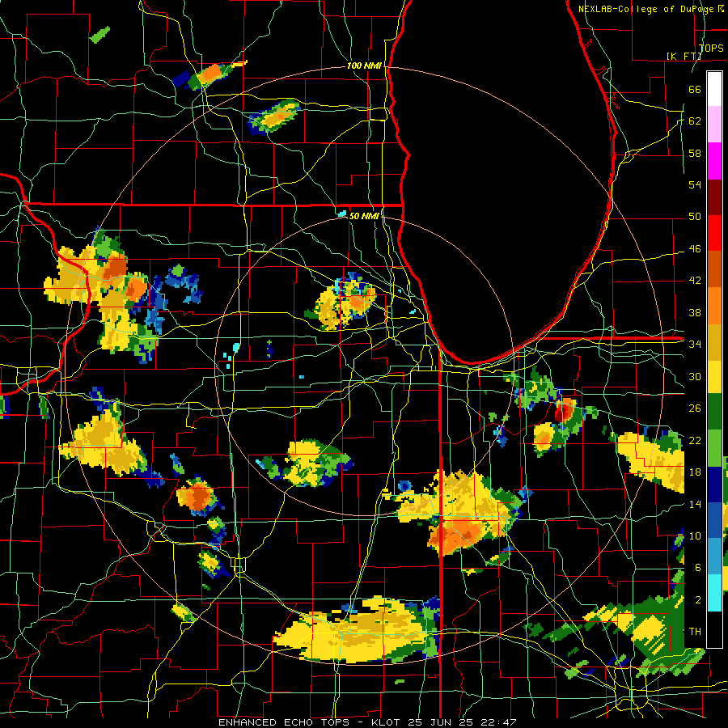Click the 100 NMI range ring label
Image resolution: width=728 pixels, height=728 pixels.
click(364, 66)
